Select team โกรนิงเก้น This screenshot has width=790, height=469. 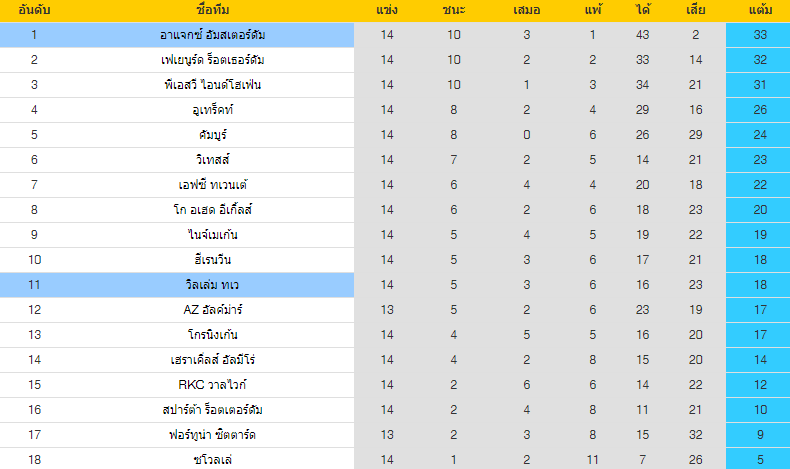[212, 335]
